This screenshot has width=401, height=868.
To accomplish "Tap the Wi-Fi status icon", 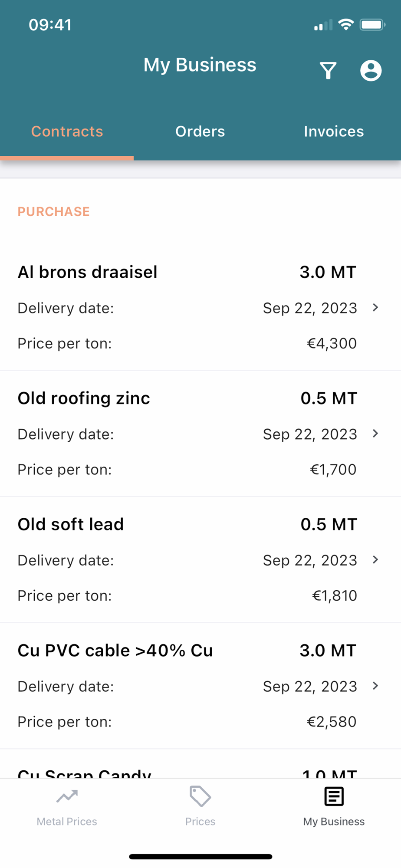I will coord(346,25).
